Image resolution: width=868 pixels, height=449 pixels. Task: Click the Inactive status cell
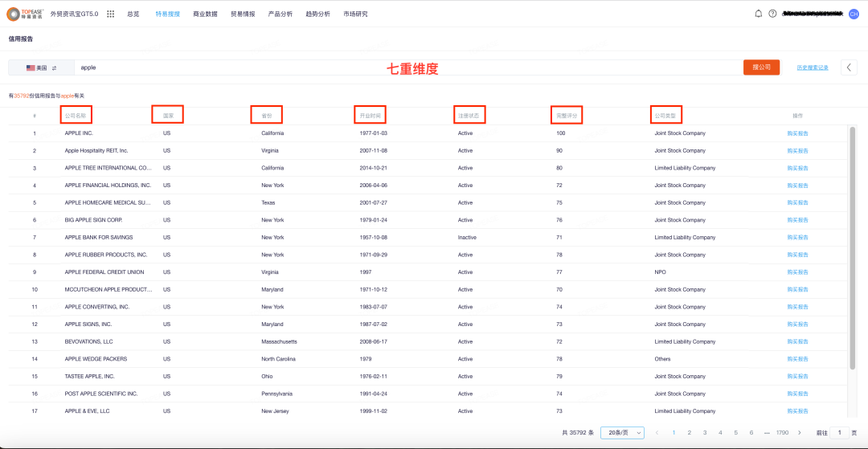[x=467, y=237]
